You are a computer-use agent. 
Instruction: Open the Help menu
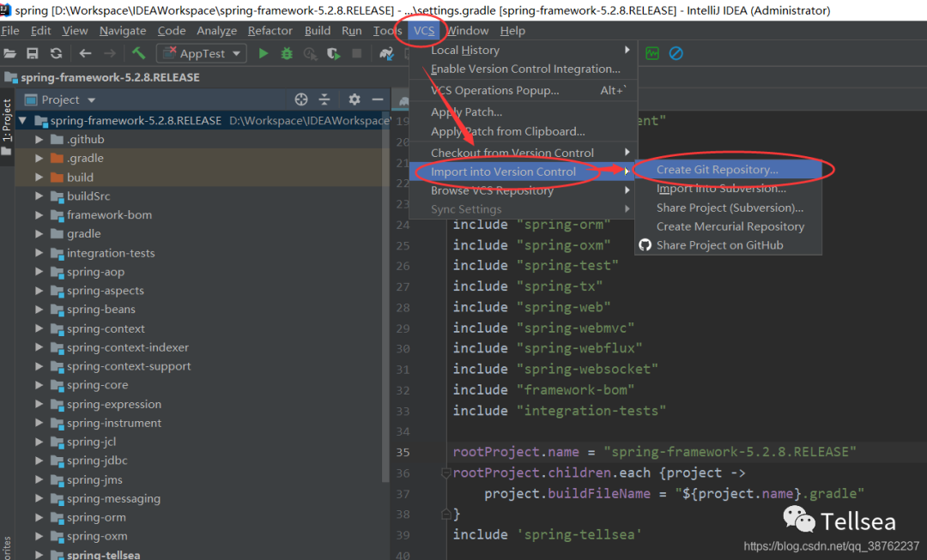[512, 31]
